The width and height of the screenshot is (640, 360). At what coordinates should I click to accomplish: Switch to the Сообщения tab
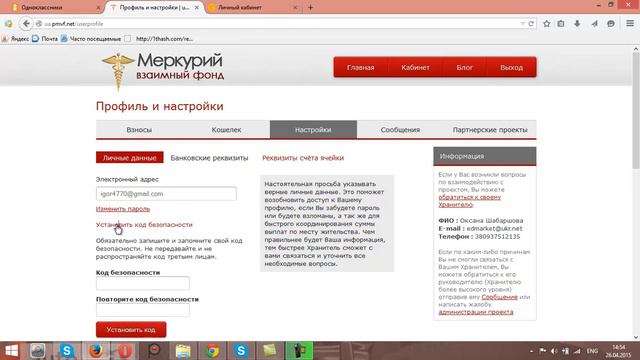[x=400, y=129]
